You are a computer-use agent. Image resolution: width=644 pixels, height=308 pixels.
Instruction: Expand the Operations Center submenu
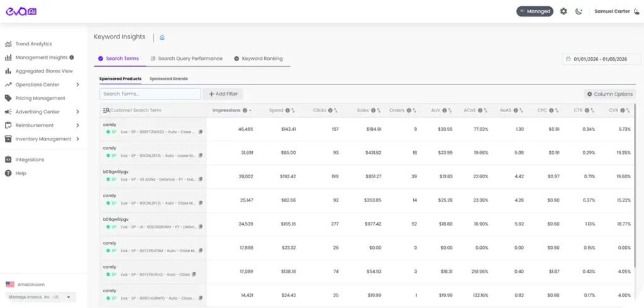(x=77, y=84)
